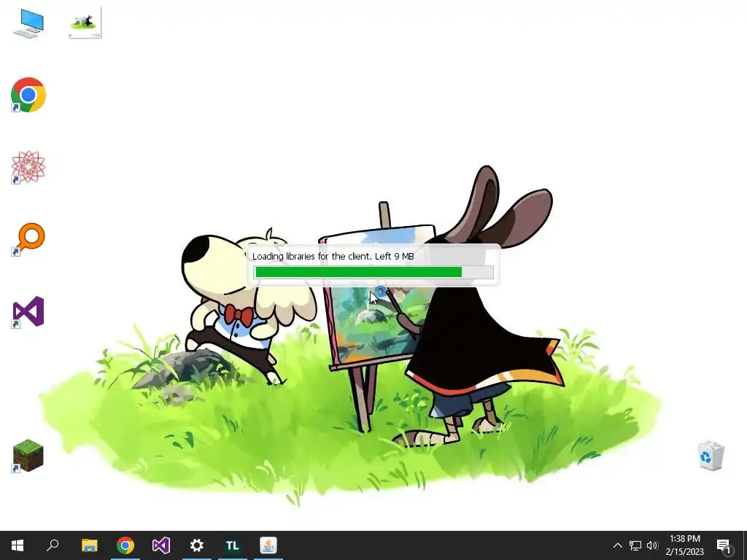Launch Minecraft grass block shortcut
Image resolution: width=747 pixels, height=560 pixels.
pyautogui.click(x=28, y=456)
